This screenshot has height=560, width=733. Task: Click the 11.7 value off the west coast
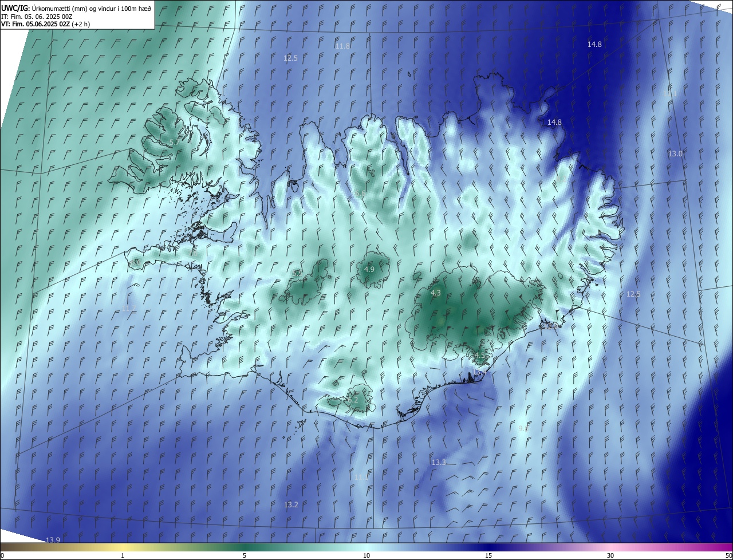[x=129, y=308]
